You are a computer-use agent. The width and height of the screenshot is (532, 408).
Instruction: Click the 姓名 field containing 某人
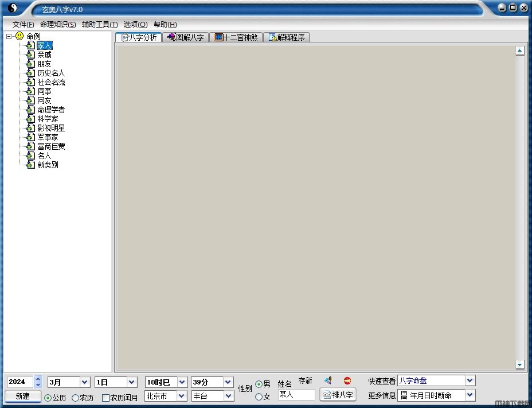296,394
